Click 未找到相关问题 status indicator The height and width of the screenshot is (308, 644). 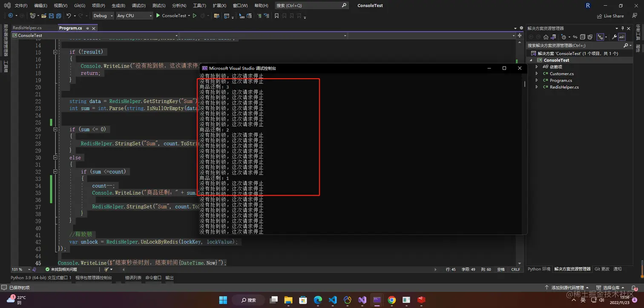tap(61, 269)
